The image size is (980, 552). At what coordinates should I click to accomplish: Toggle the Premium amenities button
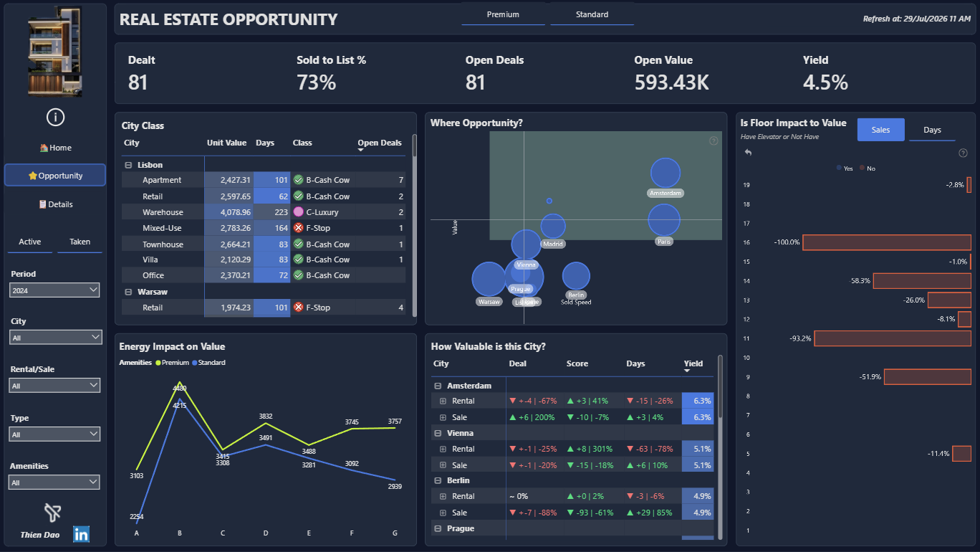(x=503, y=14)
